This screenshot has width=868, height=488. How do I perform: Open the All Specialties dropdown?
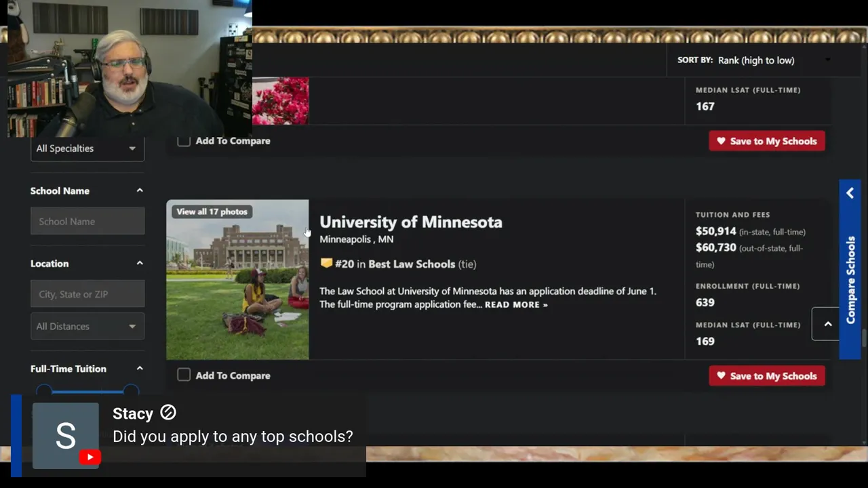pyautogui.click(x=87, y=148)
